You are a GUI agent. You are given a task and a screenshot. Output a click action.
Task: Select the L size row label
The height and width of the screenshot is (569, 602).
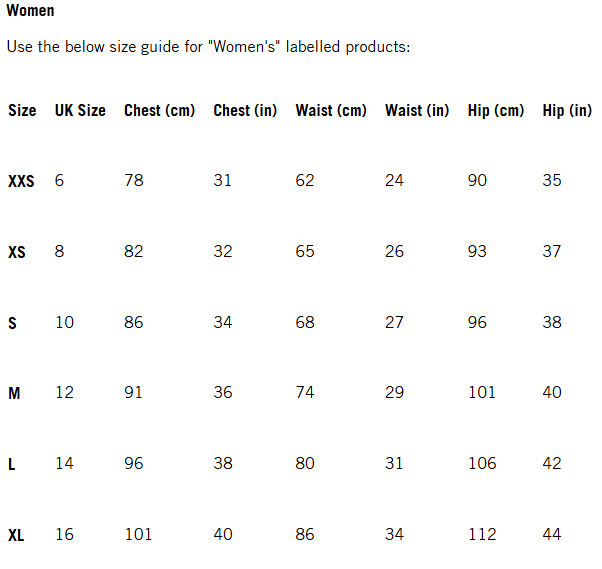click(x=12, y=465)
